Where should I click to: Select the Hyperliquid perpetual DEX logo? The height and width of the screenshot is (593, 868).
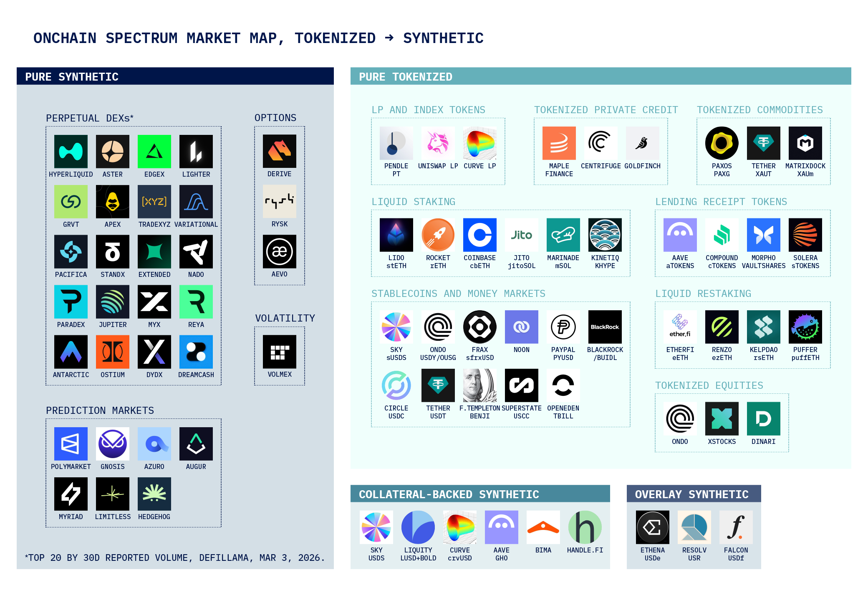click(71, 151)
